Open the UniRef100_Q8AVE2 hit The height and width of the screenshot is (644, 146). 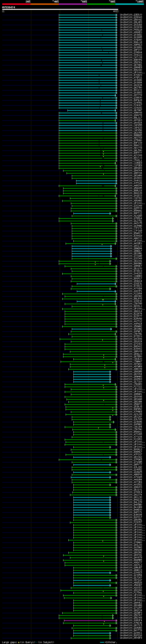point(131,603)
